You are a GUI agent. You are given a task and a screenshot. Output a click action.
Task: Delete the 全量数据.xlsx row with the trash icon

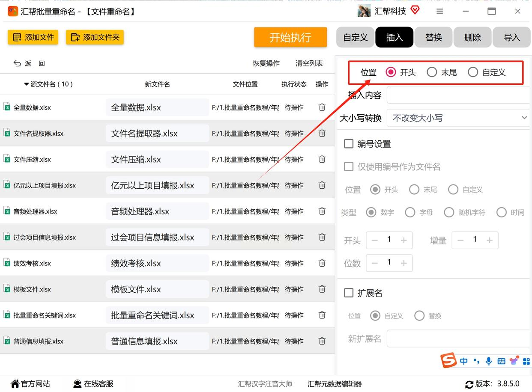click(x=322, y=107)
